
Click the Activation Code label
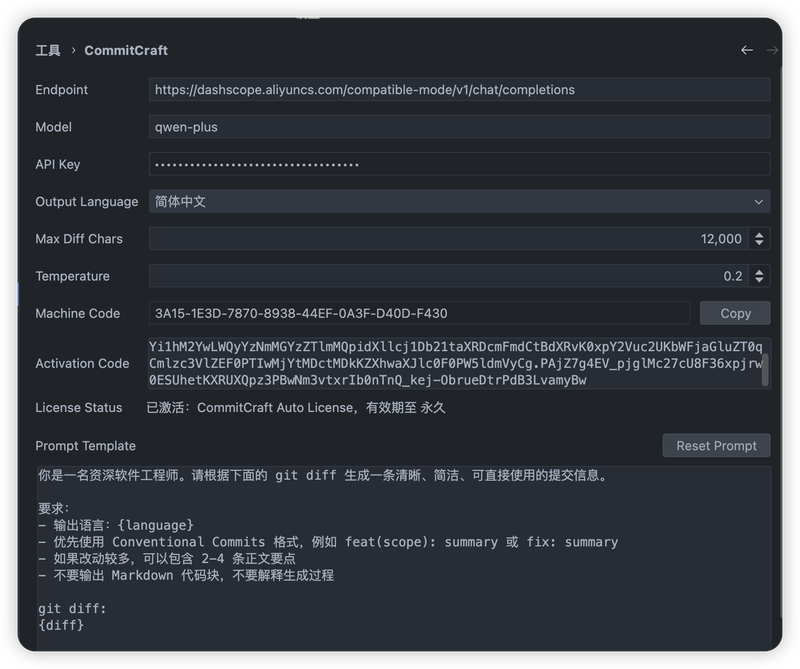(82, 363)
